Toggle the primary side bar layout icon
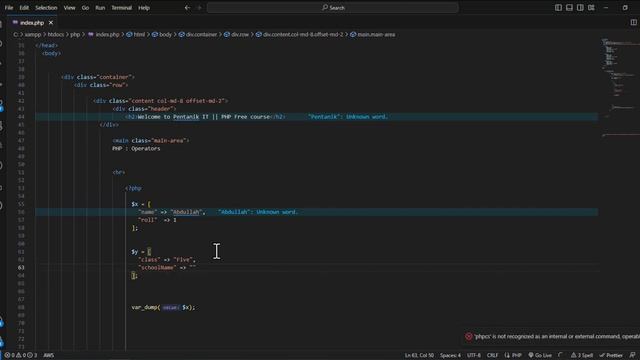This screenshot has width=640, height=360. click(558, 7)
